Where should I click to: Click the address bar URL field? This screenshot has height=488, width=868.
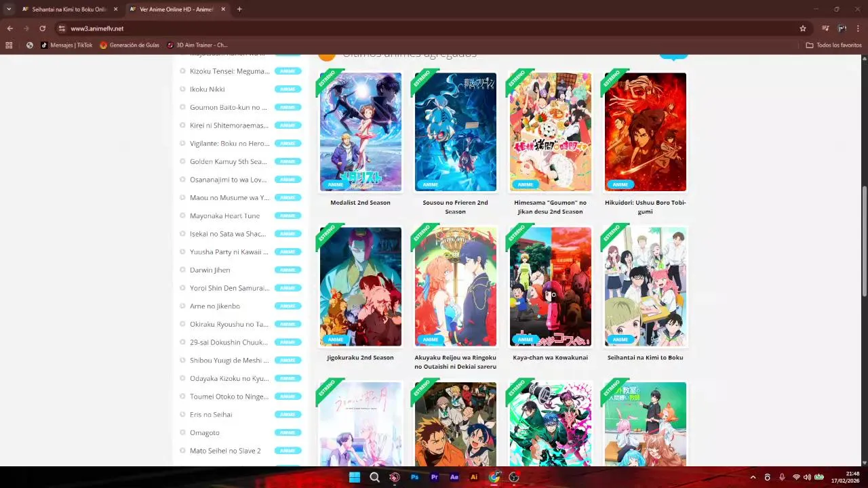point(434,28)
